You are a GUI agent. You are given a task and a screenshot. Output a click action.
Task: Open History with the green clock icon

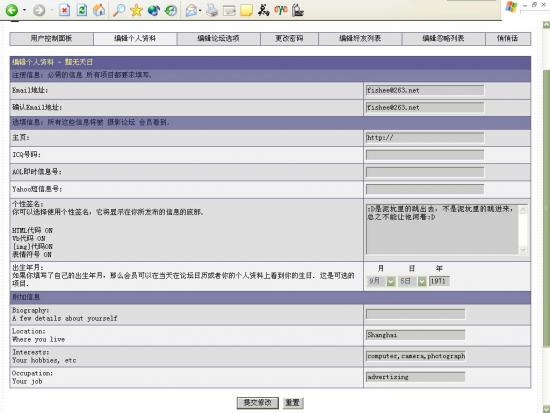[171, 10]
